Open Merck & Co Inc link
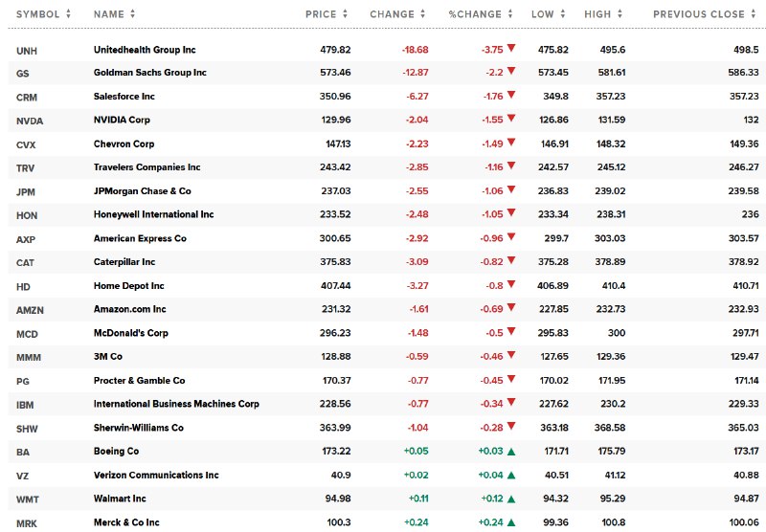This screenshot has height=532, width=766. 126,522
